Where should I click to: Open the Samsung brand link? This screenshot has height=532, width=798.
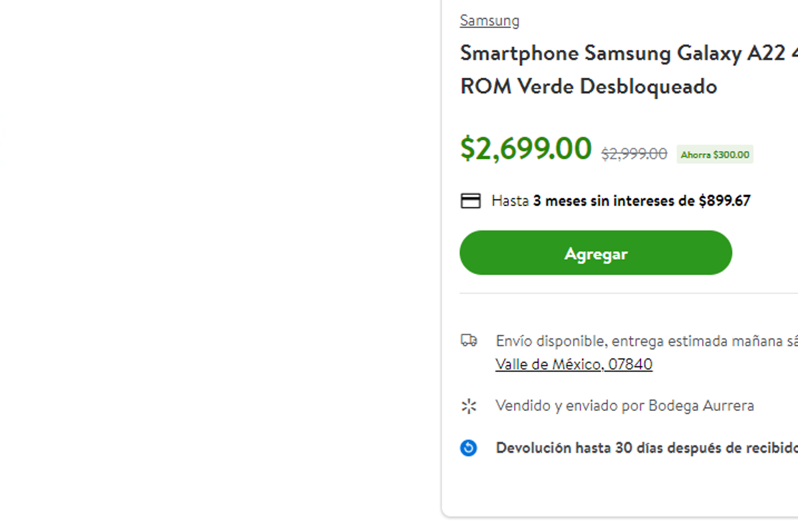(x=489, y=21)
